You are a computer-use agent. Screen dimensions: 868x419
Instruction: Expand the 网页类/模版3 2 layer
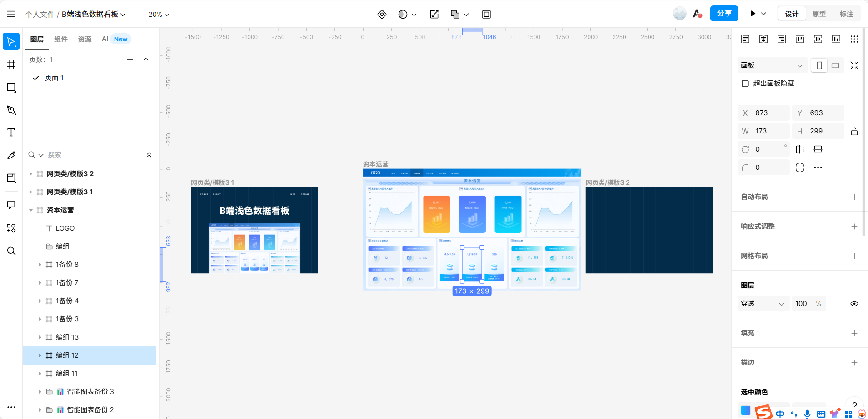(x=31, y=174)
